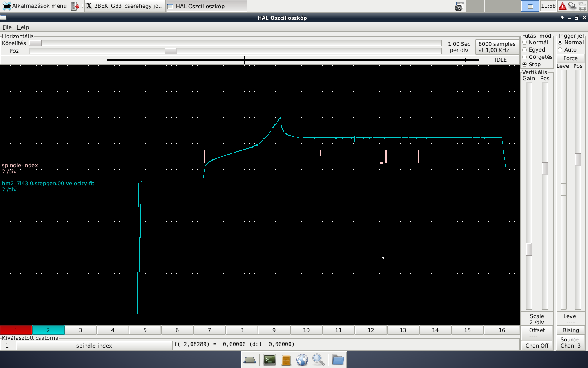
Task: Click the 11:58 clock in the panel
Action: point(548,6)
